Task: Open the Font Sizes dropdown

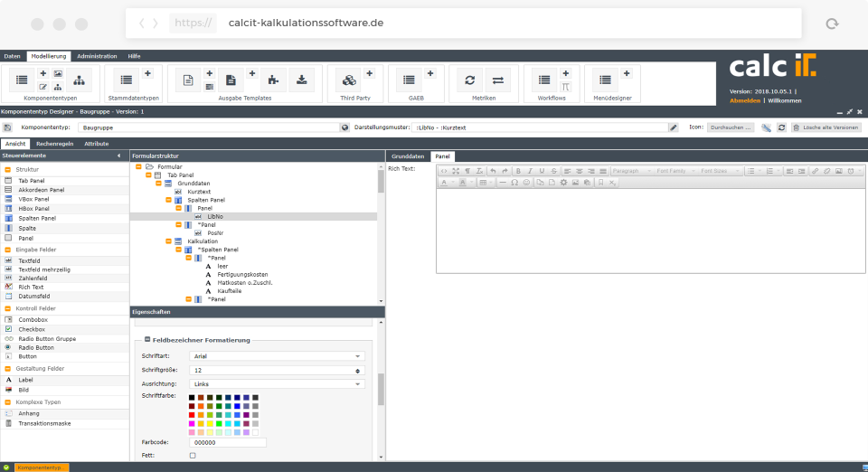Action: click(719, 171)
